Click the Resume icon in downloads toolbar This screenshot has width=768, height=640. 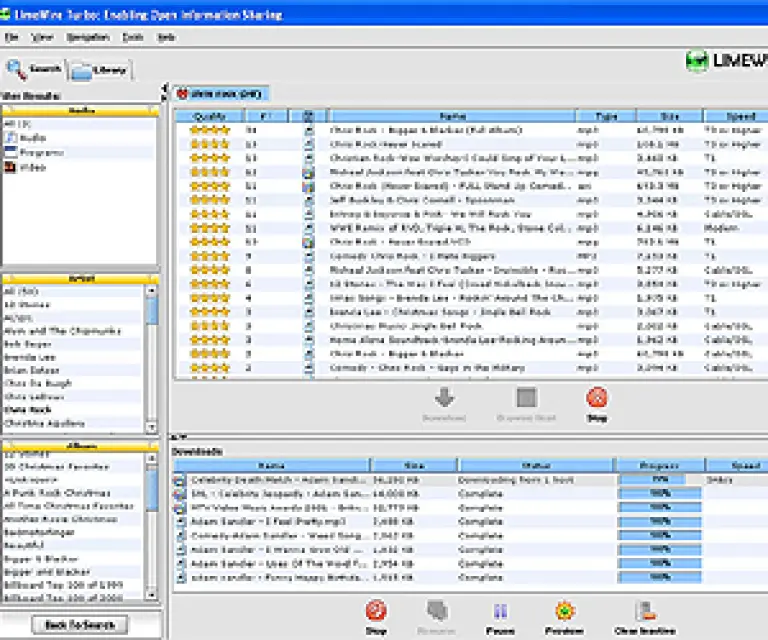coord(437,611)
